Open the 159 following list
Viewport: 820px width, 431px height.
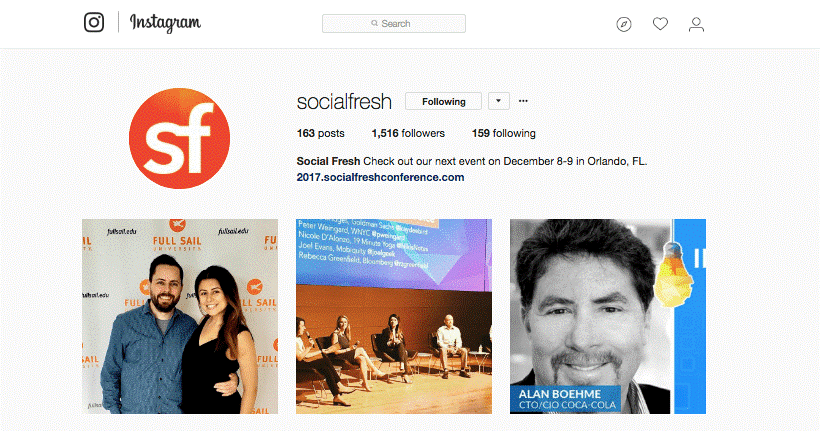[504, 133]
